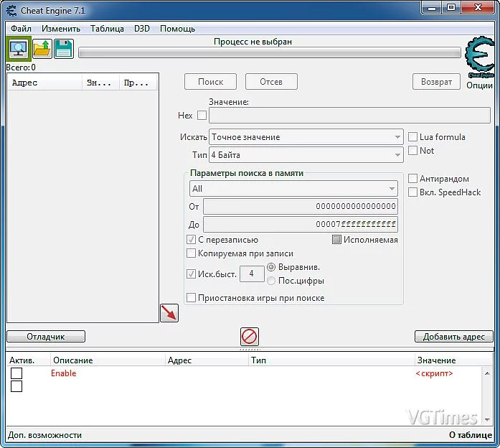Click the Значение input field
Image resolution: width=500 pixels, height=448 pixels.
pos(349,115)
